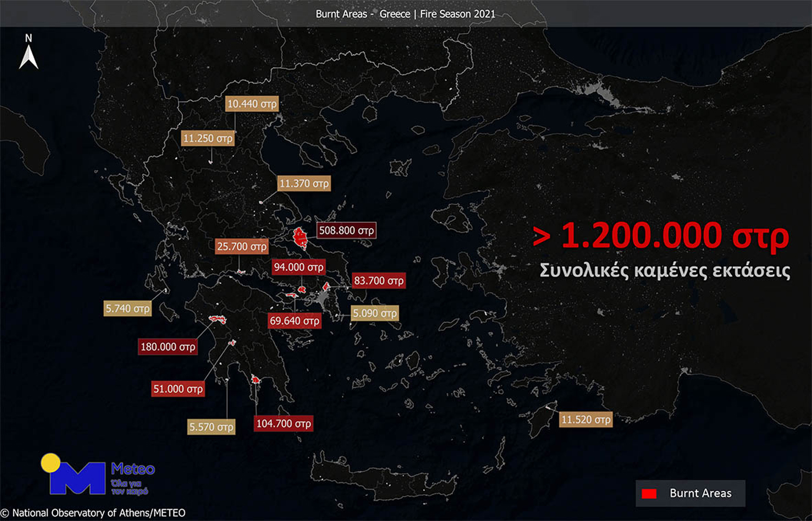Click the 5.740 στρ label

(128, 308)
